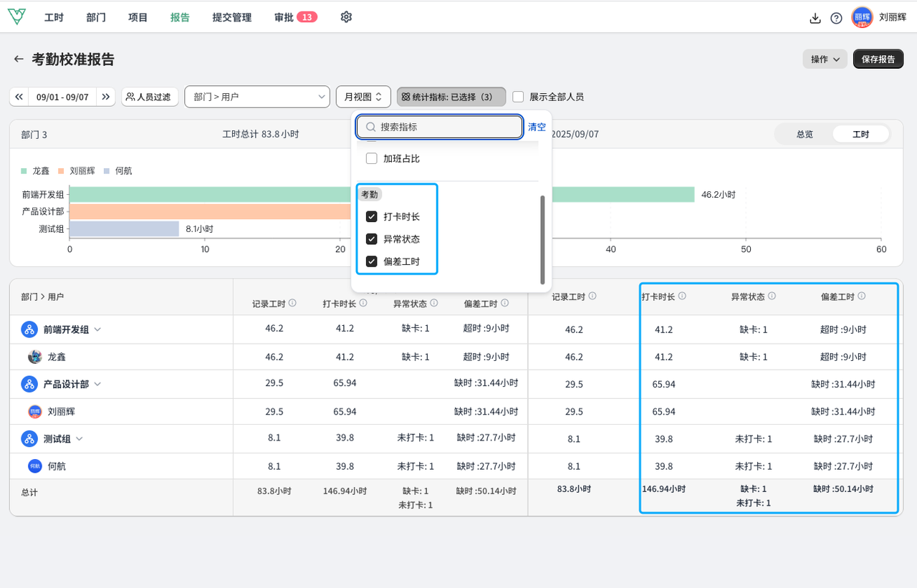The image size is (917, 588).
Task: Click the 清空 link
Action: pos(537,127)
